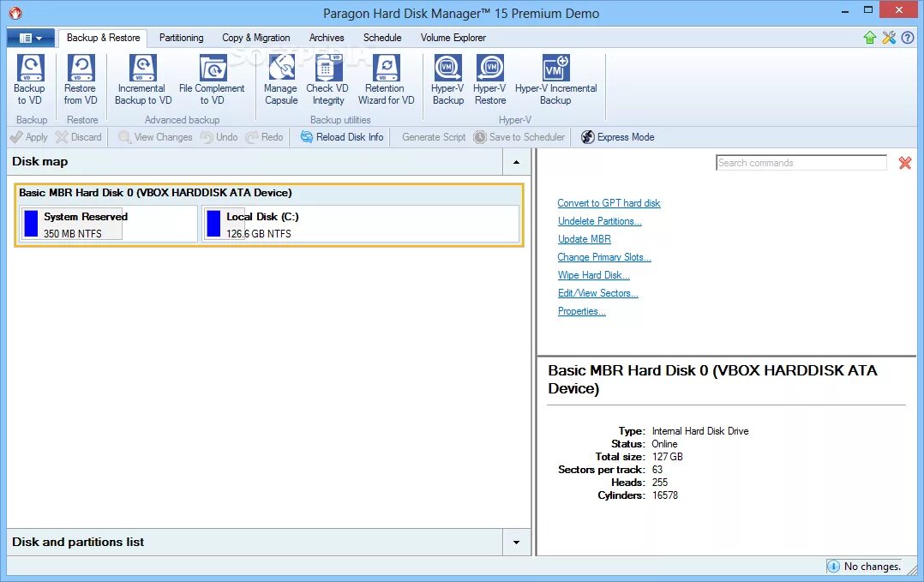Open the Archives tab
Screen dimensions: 924x582
pyautogui.click(x=327, y=38)
